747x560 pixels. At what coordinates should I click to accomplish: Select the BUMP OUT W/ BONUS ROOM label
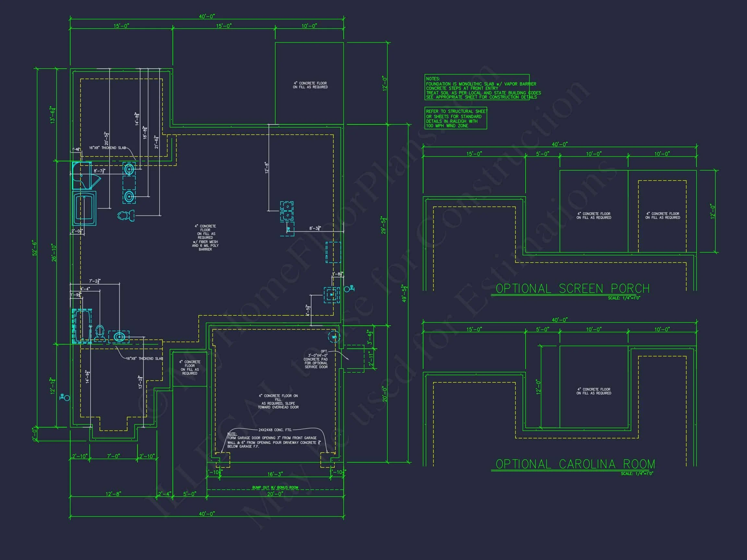tap(275, 487)
